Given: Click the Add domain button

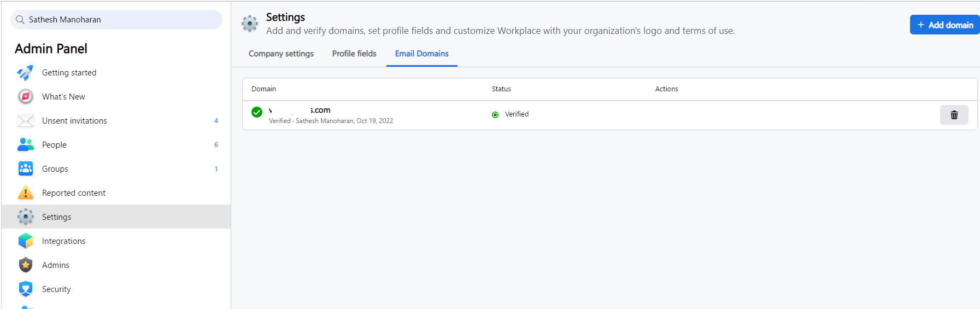Looking at the screenshot, I should [x=944, y=25].
